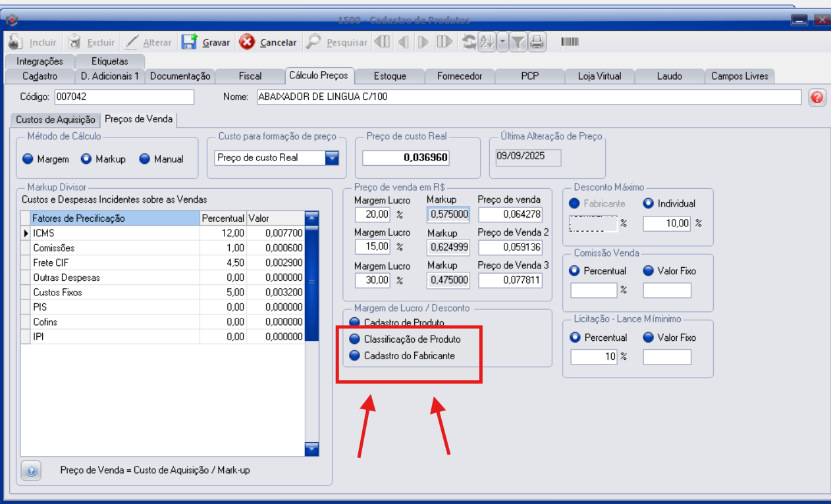Viewport: 831px width, 504px height.
Task: Switch to the Estoque tab
Action: (x=389, y=76)
